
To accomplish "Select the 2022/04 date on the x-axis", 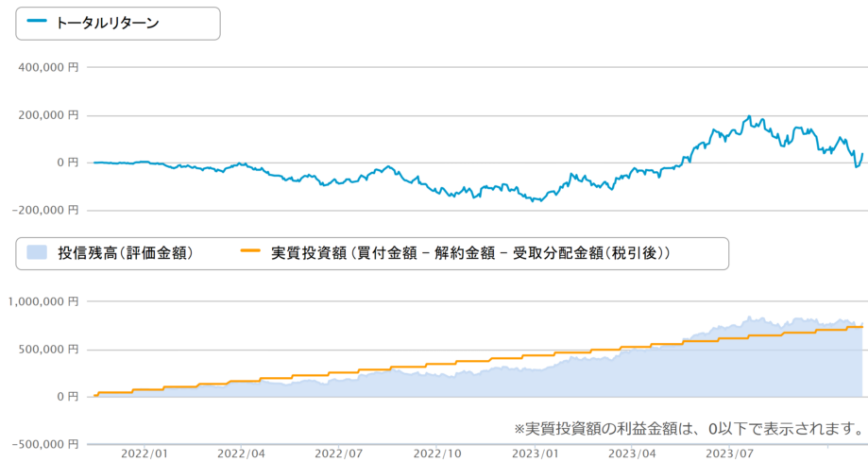I will pyautogui.click(x=243, y=453).
